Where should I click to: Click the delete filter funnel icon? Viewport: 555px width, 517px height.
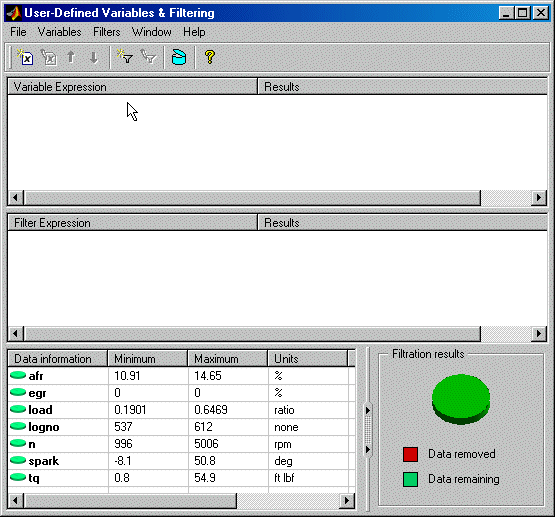point(148,57)
